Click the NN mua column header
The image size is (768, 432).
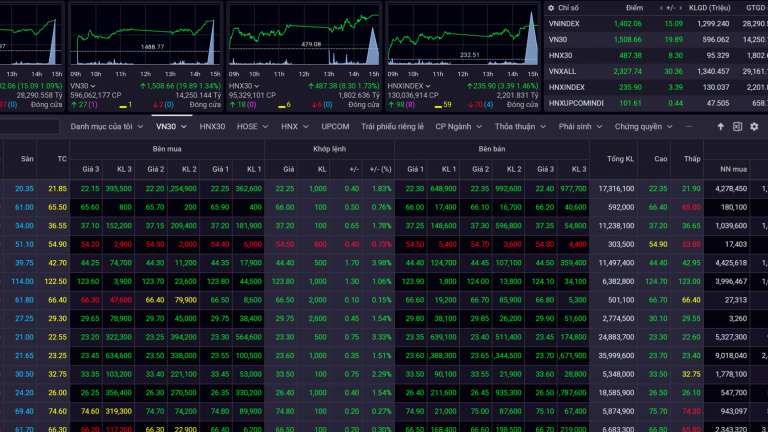pos(733,169)
